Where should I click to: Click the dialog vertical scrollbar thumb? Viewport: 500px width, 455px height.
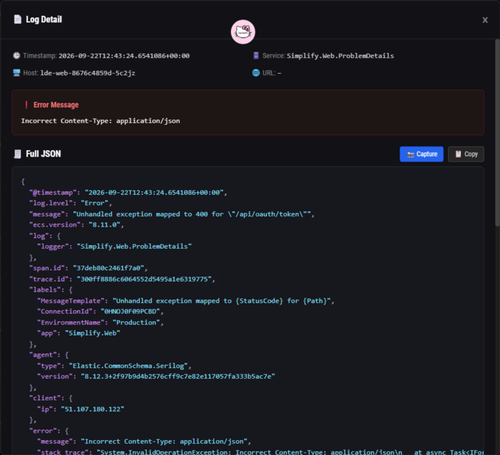[497, 133]
